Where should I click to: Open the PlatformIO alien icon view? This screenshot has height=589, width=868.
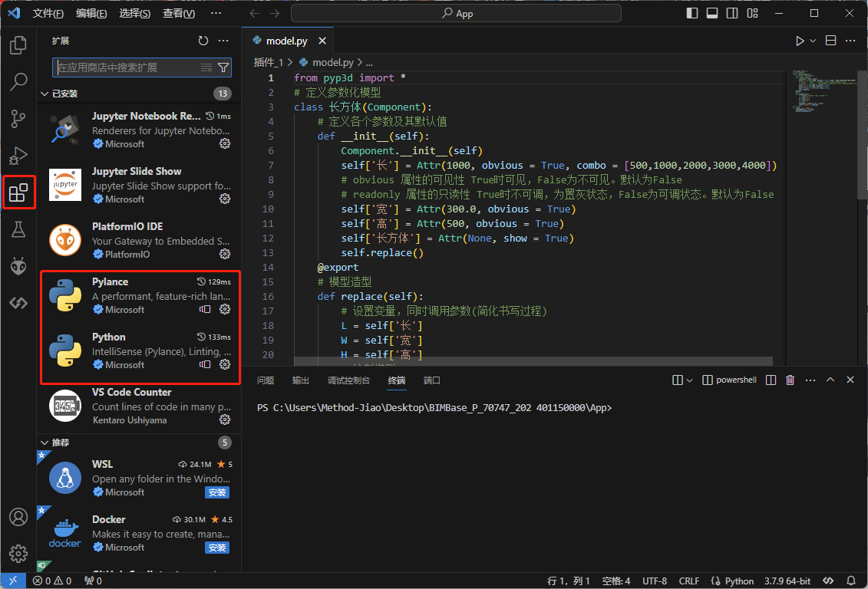tap(18, 266)
